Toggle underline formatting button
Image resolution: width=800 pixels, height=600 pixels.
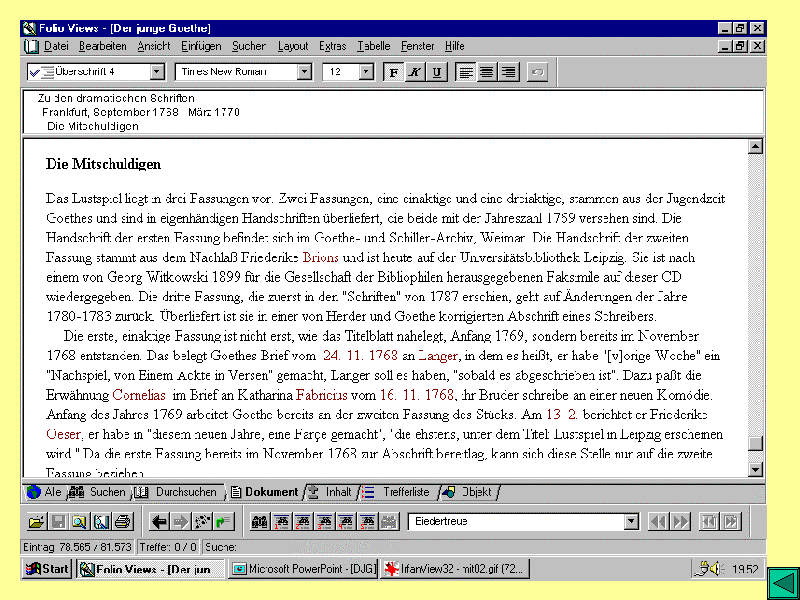(437, 72)
